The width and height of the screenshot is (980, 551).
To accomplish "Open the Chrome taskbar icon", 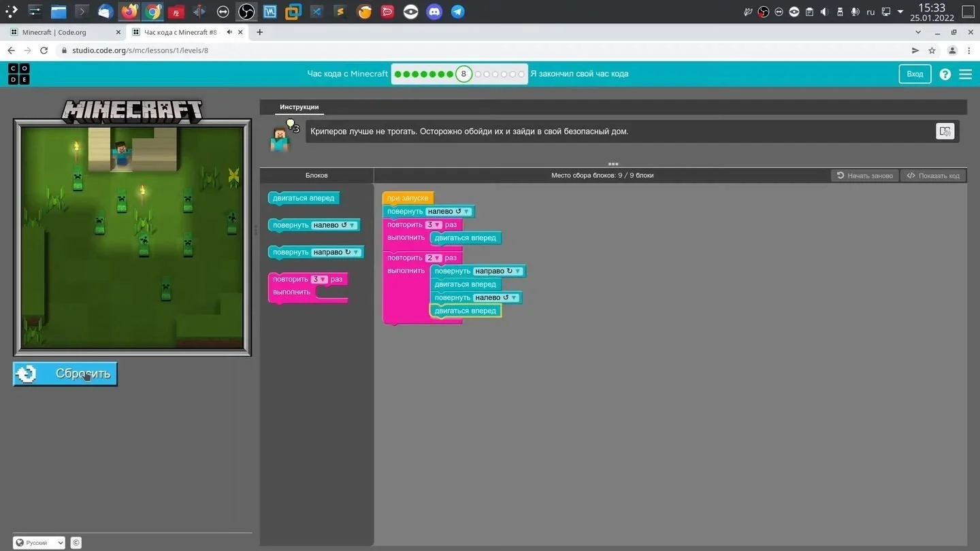I will pyautogui.click(x=153, y=12).
